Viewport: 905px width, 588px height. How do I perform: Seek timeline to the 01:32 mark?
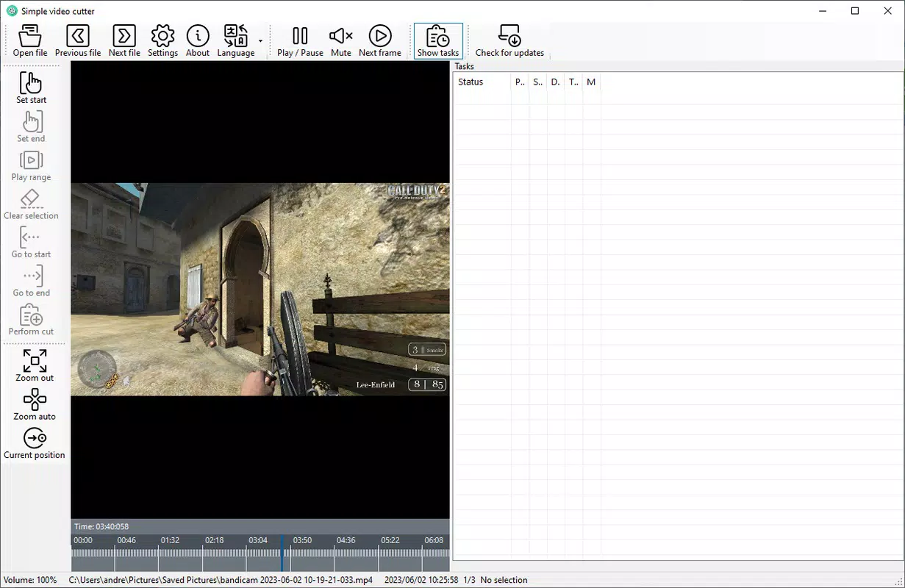click(171, 540)
